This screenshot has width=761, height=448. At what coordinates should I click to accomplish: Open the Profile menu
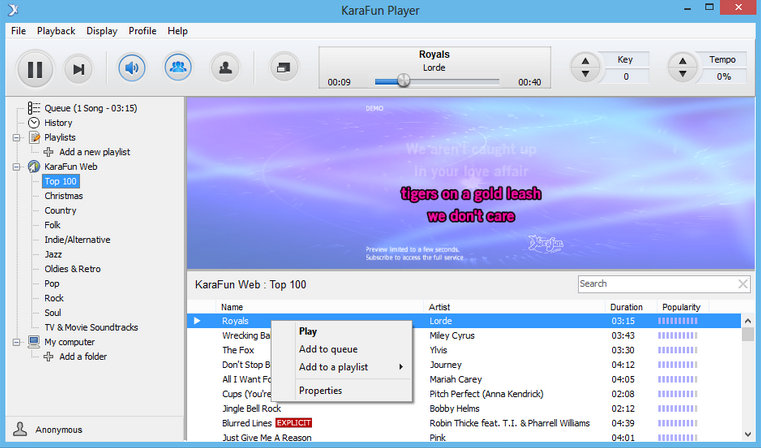click(142, 31)
